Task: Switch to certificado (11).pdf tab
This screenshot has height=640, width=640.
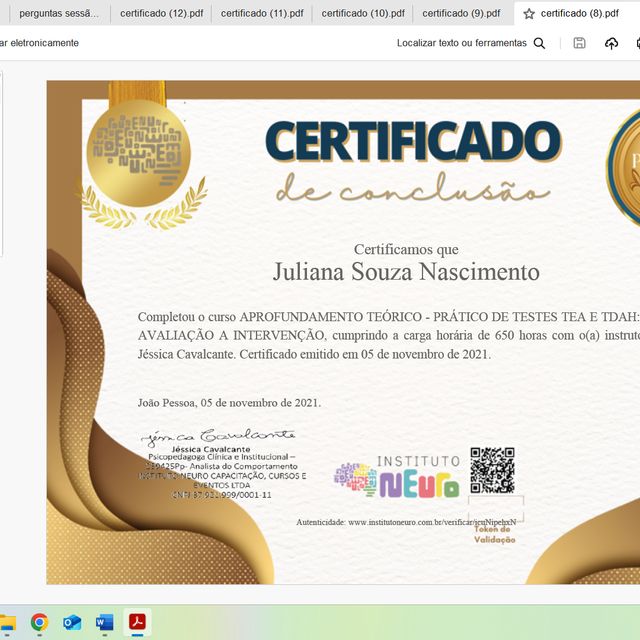Action: tap(262, 13)
